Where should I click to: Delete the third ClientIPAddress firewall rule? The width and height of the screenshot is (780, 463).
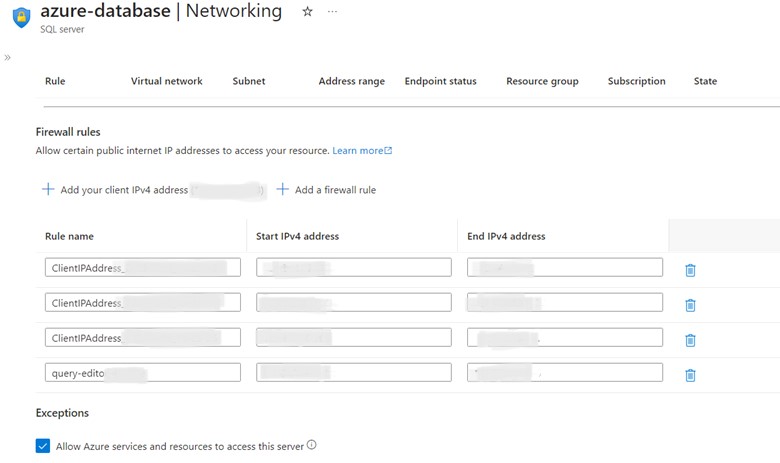tap(690, 340)
